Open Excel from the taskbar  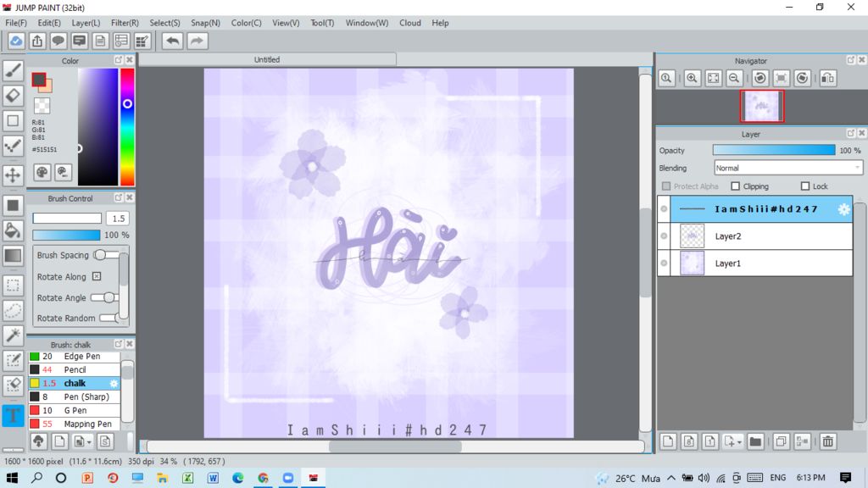pyautogui.click(x=187, y=478)
